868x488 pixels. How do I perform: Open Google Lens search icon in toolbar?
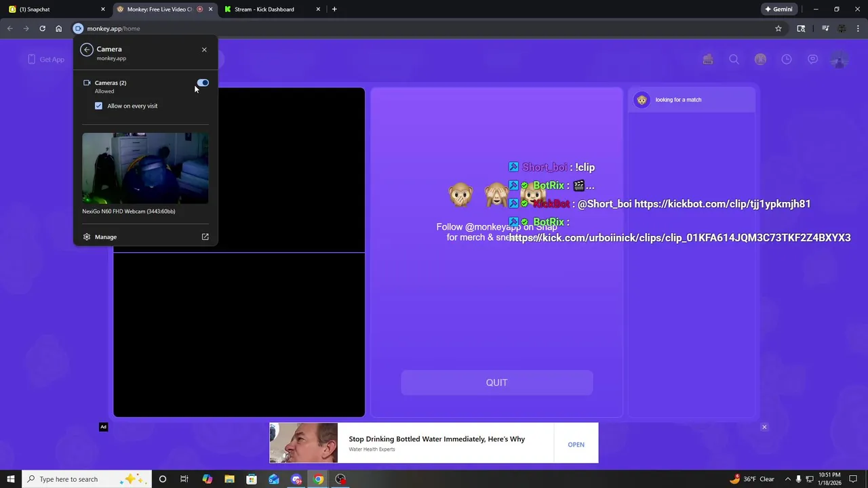coord(801,28)
